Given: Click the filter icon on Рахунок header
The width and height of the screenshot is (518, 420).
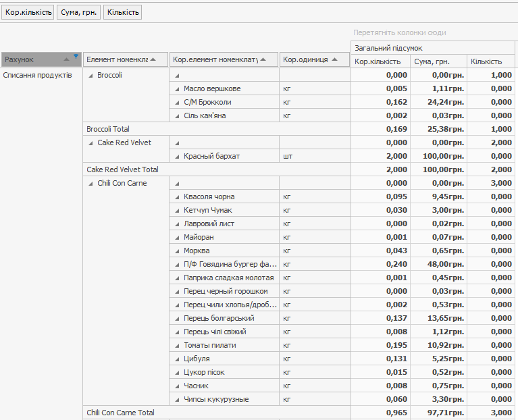Looking at the screenshot, I should point(76,57).
